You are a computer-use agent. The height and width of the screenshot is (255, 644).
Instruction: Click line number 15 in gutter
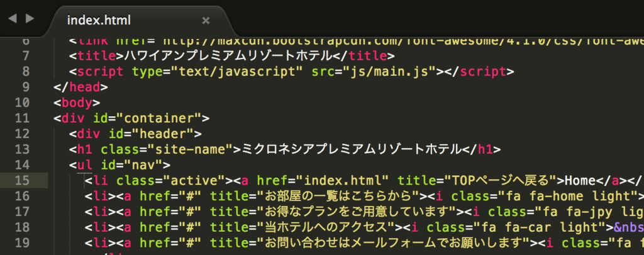22,180
